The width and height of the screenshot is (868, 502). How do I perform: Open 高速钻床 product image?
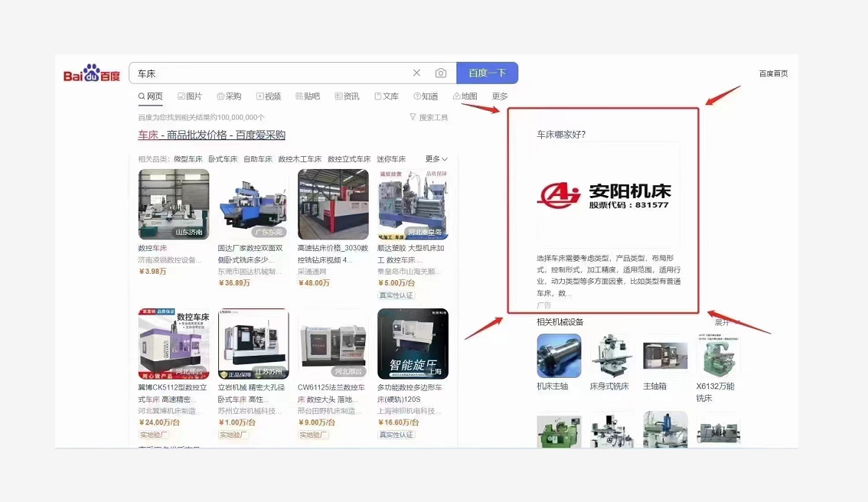click(x=333, y=204)
